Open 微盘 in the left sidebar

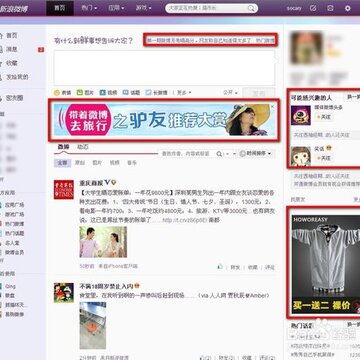(10, 295)
